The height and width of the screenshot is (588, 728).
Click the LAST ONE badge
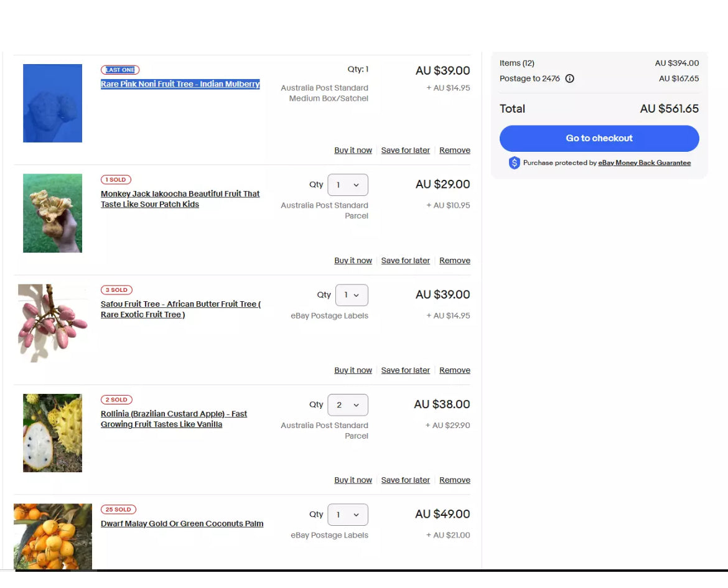pos(120,70)
